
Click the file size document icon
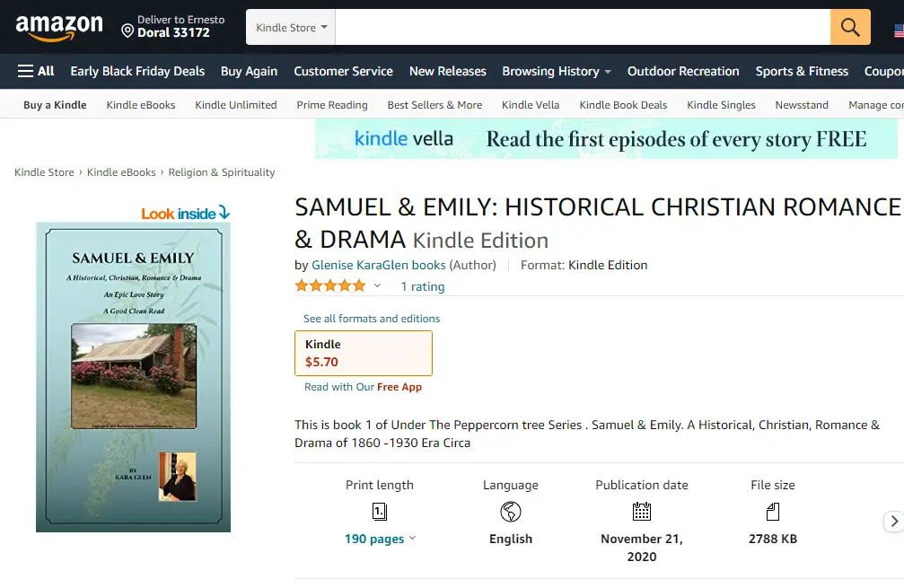(773, 512)
